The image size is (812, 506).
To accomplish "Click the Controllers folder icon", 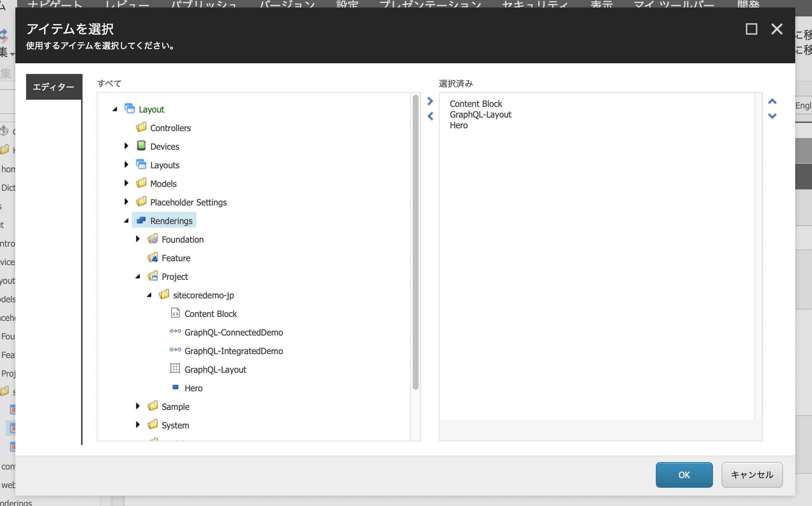I will [x=141, y=127].
